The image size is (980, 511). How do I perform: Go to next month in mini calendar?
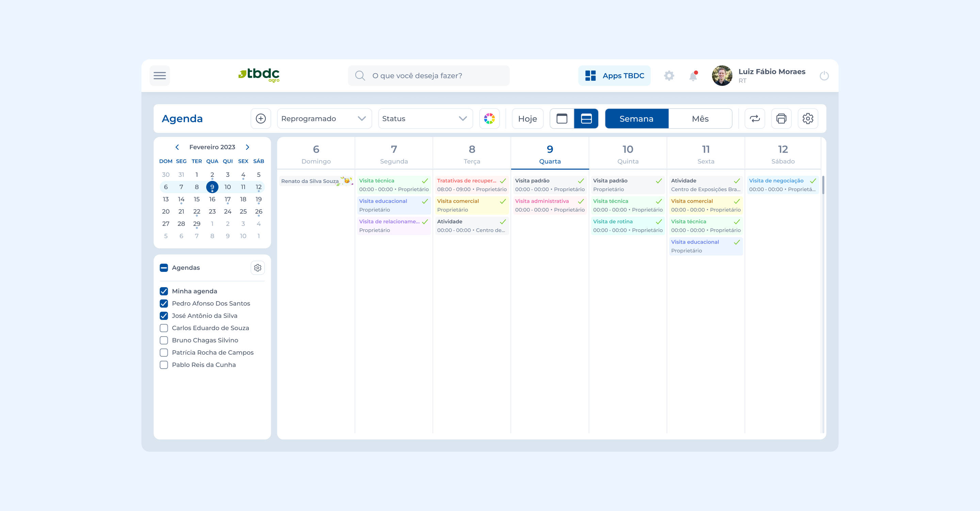(x=247, y=147)
